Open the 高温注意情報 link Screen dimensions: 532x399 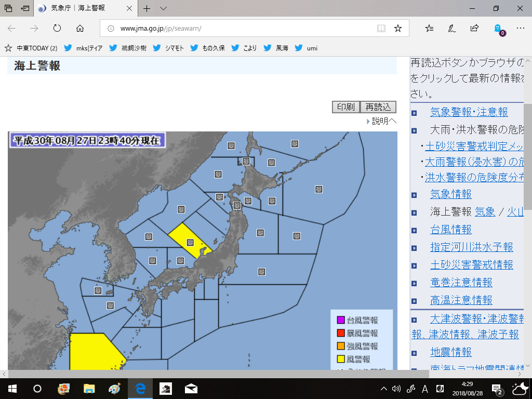[461, 300]
